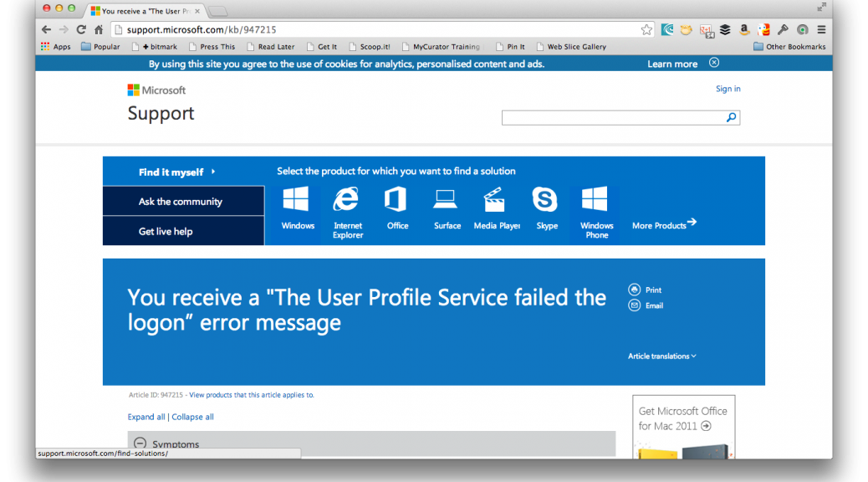Open the bitmark bookmark
The image size is (868, 482).
[x=155, y=47]
